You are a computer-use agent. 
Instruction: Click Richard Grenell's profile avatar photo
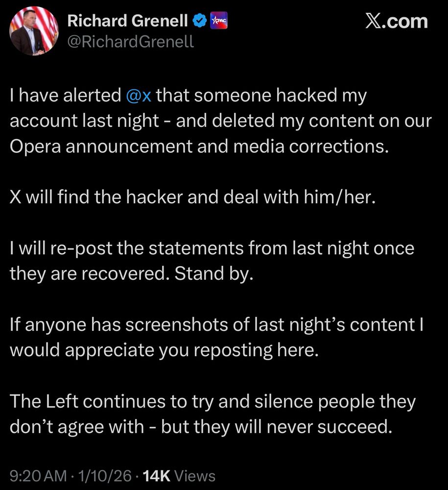[34, 31]
